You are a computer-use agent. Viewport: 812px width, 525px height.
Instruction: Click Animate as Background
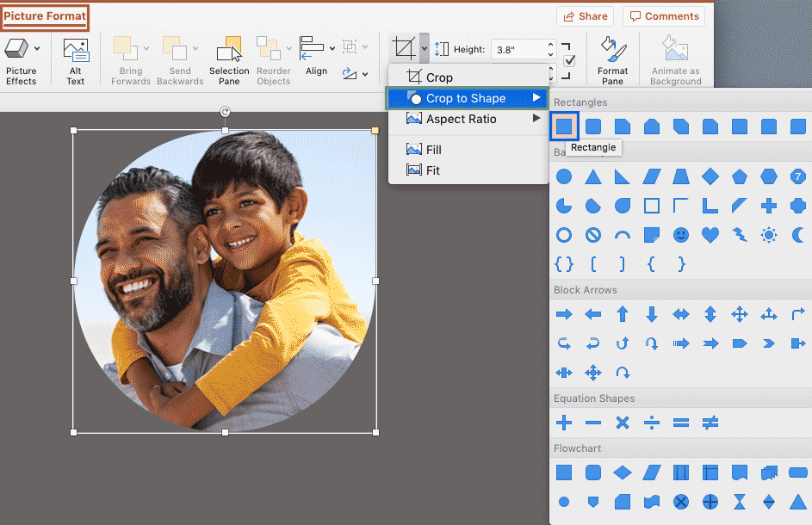click(x=675, y=59)
